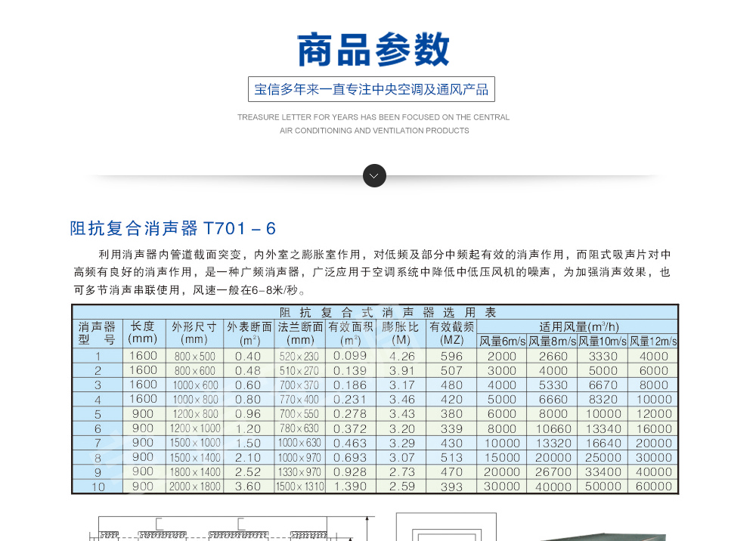This screenshot has height=541, width=756.
Task: Click the 阻抗复合消声器 T701-6 heading
Action: [x=173, y=228]
